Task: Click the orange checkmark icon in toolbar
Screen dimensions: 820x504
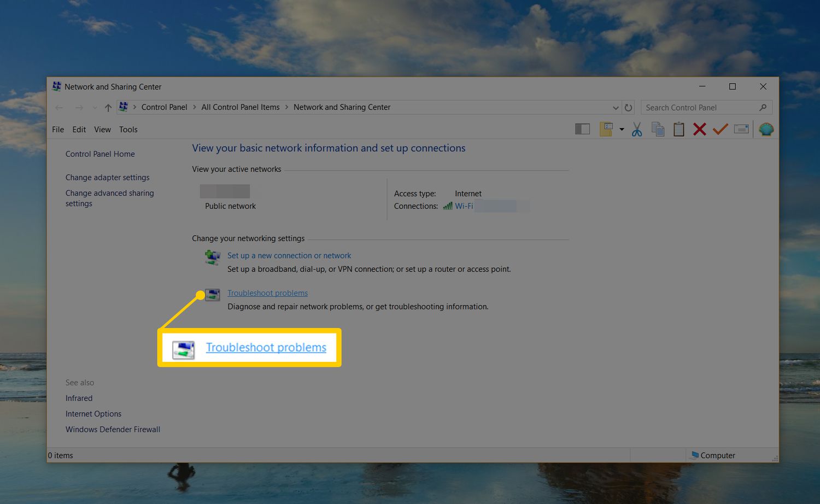Action: pyautogui.click(x=720, y=130)
